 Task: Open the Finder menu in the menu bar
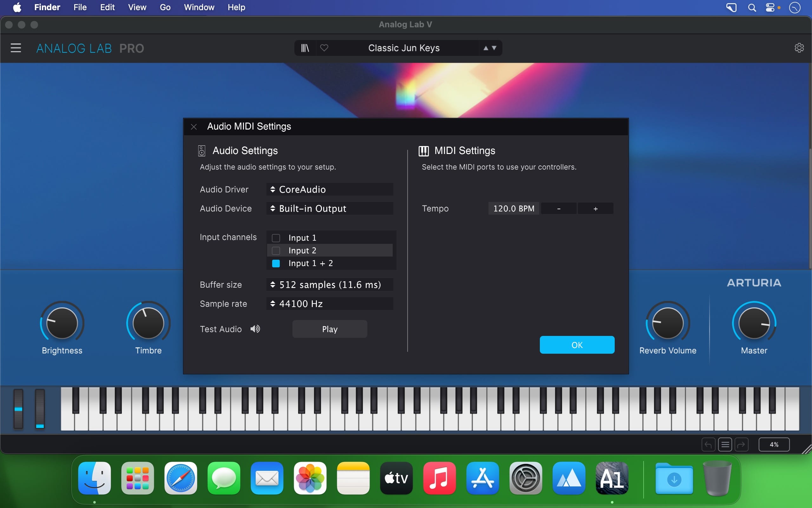(47, 7)
